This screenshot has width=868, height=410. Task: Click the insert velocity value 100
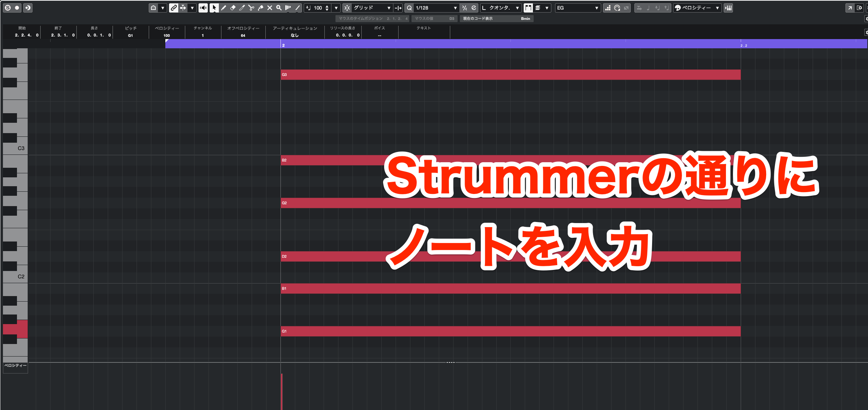coord(318,8)
